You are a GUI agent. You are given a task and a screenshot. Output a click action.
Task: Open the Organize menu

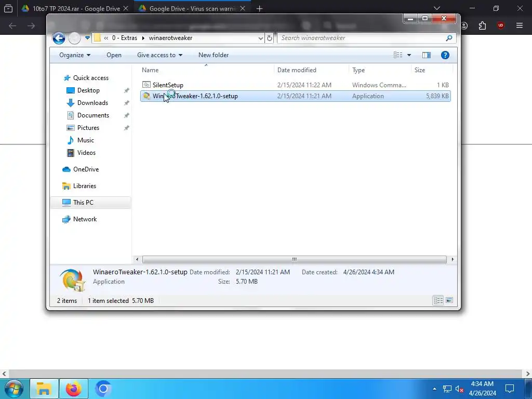(x=75, y=55)
